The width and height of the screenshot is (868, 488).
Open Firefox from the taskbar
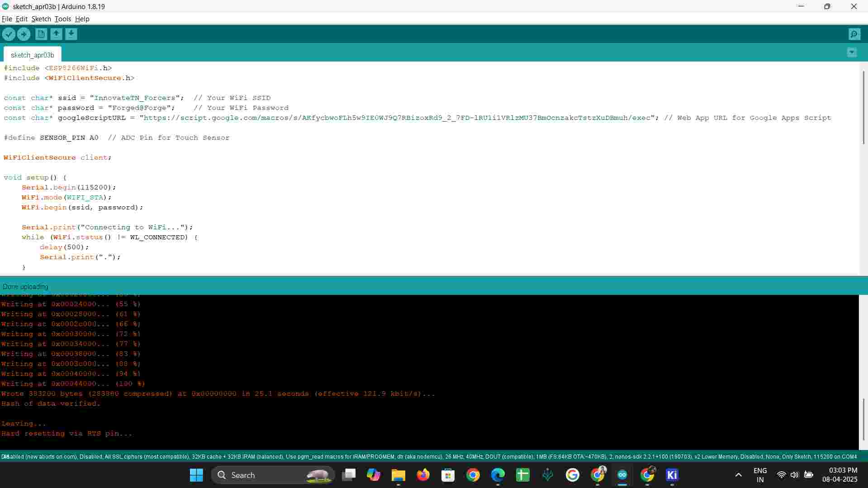tap(423, 475)
